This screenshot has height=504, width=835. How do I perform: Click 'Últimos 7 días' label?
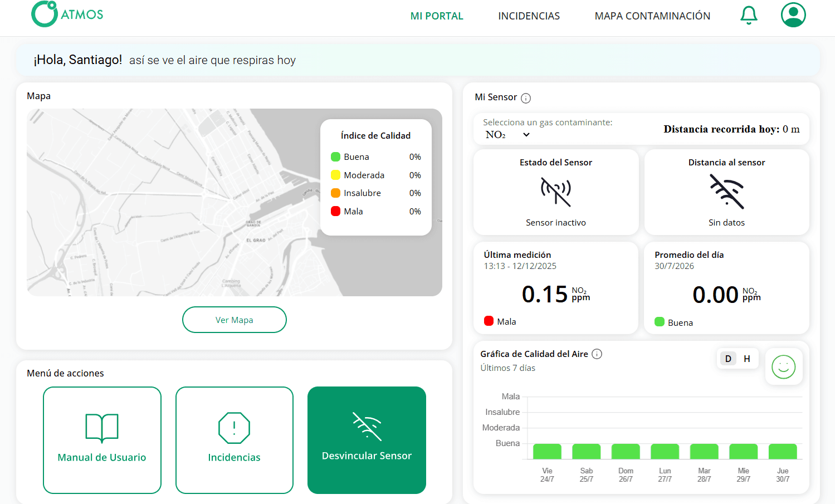pyautogui.click(x=507, y=368)
